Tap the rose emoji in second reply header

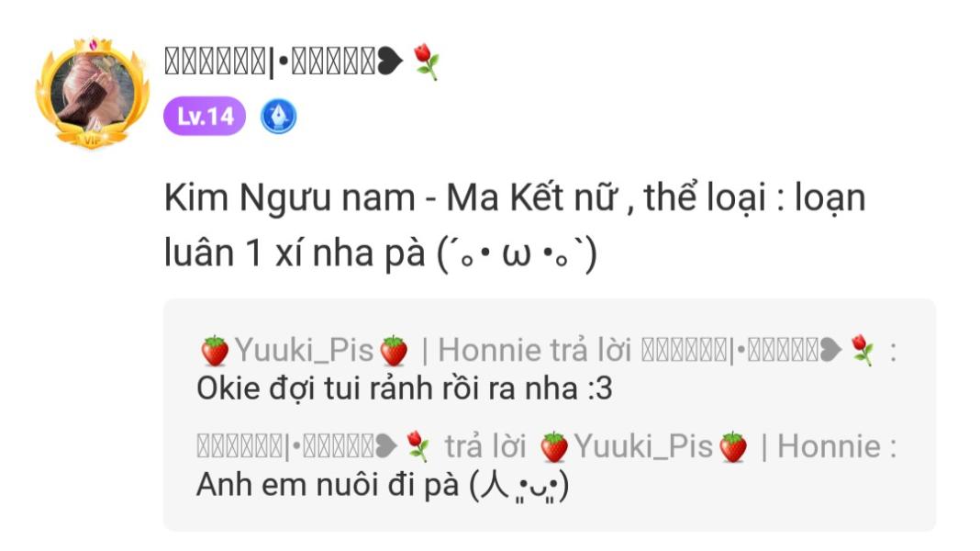(x=418, y=446)
